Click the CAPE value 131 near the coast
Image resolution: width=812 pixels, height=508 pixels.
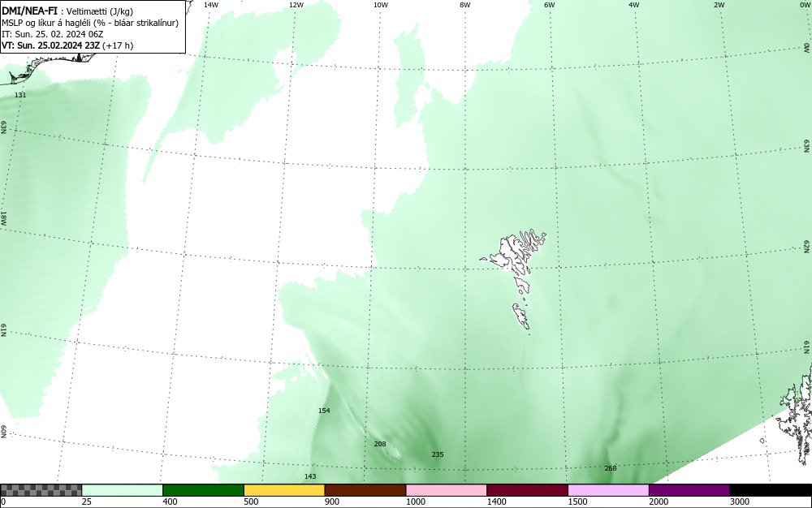(20, 95)
